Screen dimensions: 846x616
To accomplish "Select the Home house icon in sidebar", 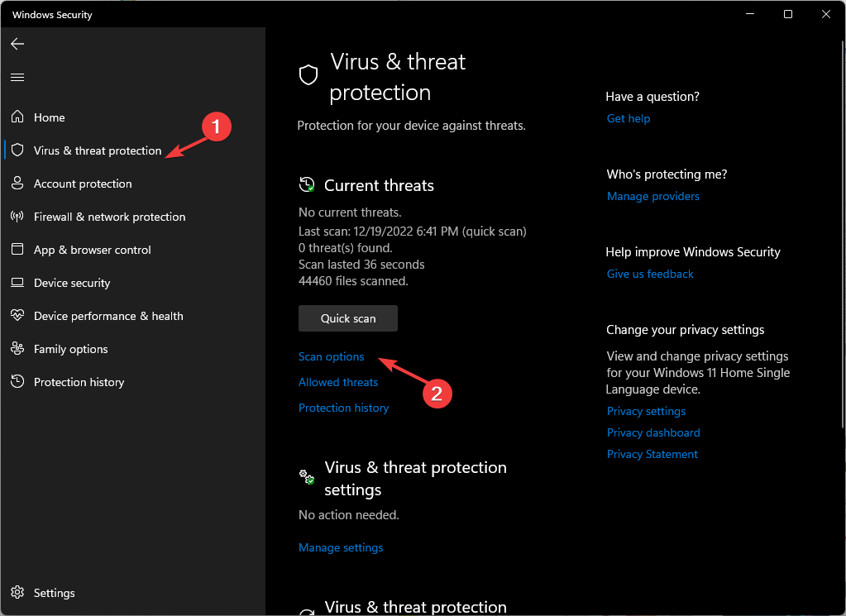I will click(x=17, y=117).
